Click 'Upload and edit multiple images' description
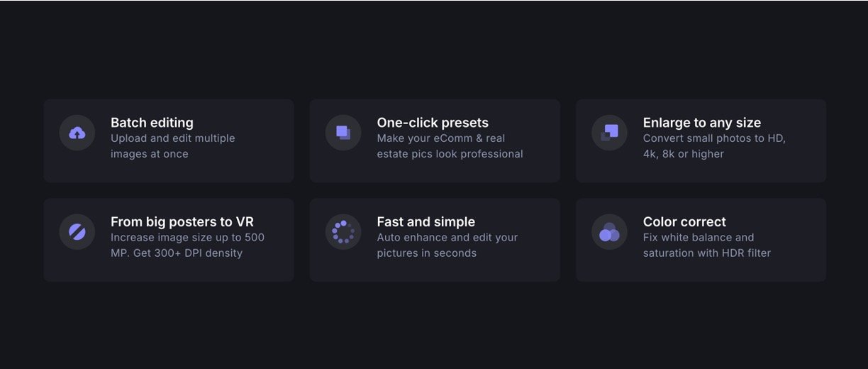 pos(172,146)
